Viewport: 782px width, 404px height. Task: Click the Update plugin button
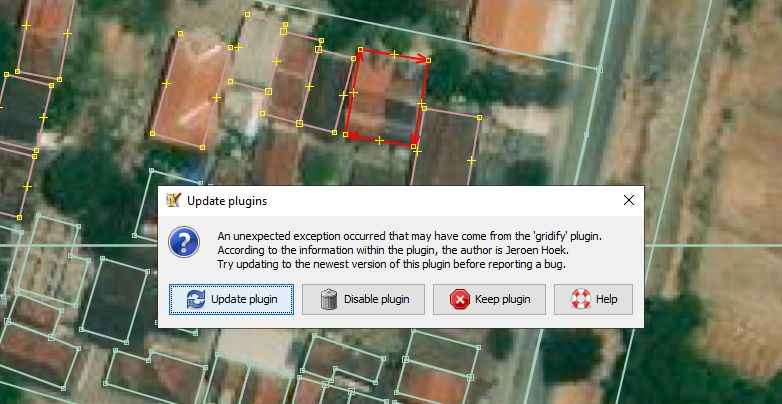tap(231, 299)
